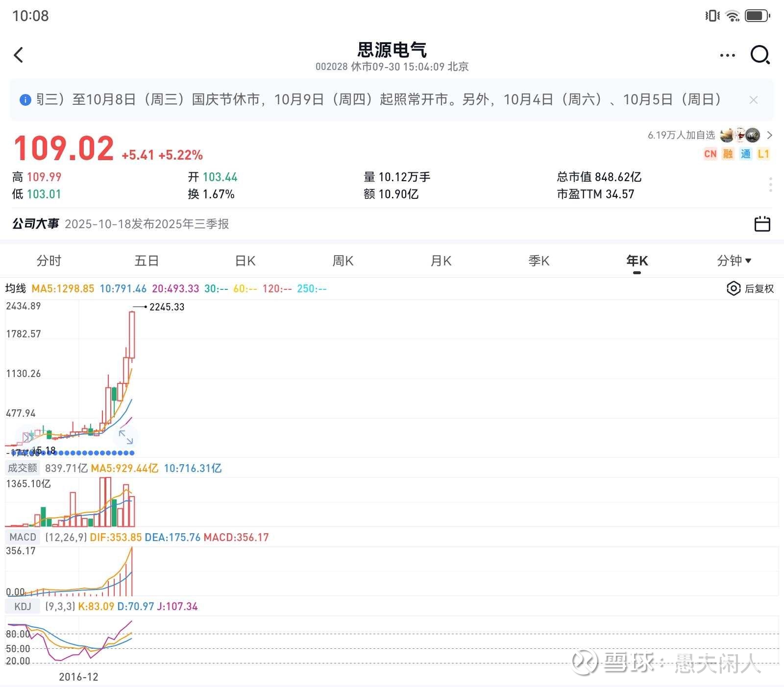Tap the 总市值 848.62亿 value
Viewport: 784px width, 687px height.
[x=599, y=177]
